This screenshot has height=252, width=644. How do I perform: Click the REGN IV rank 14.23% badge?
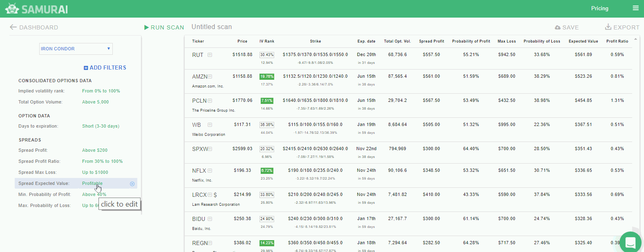coord(267,243)
